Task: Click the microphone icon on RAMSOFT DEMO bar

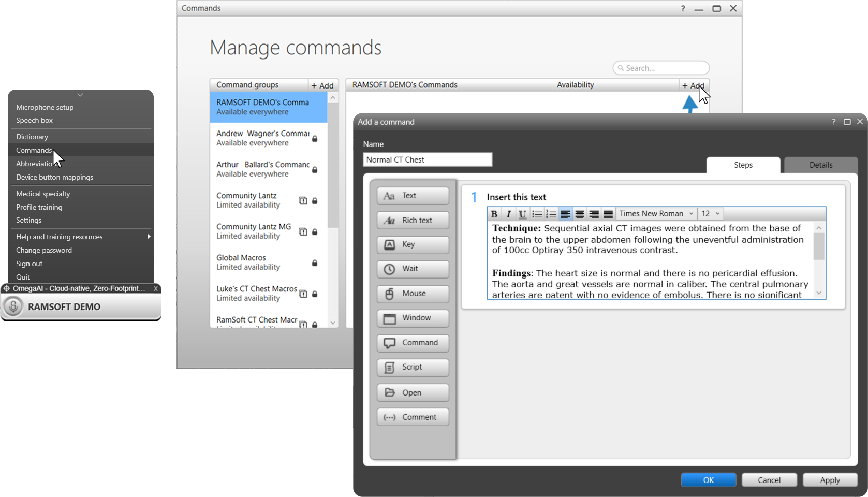Action: [x=13, y=306]
